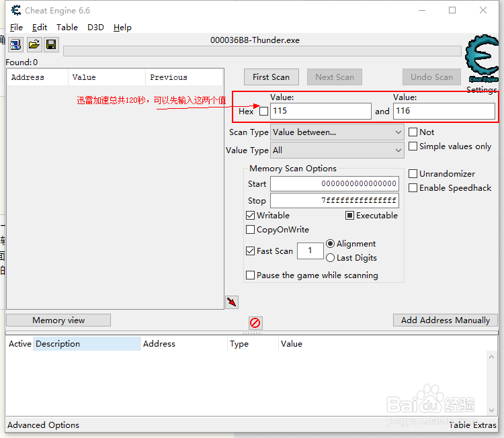Open the Help menu
Viewport: 504px width, 438px height.
(x=122, y=28)
